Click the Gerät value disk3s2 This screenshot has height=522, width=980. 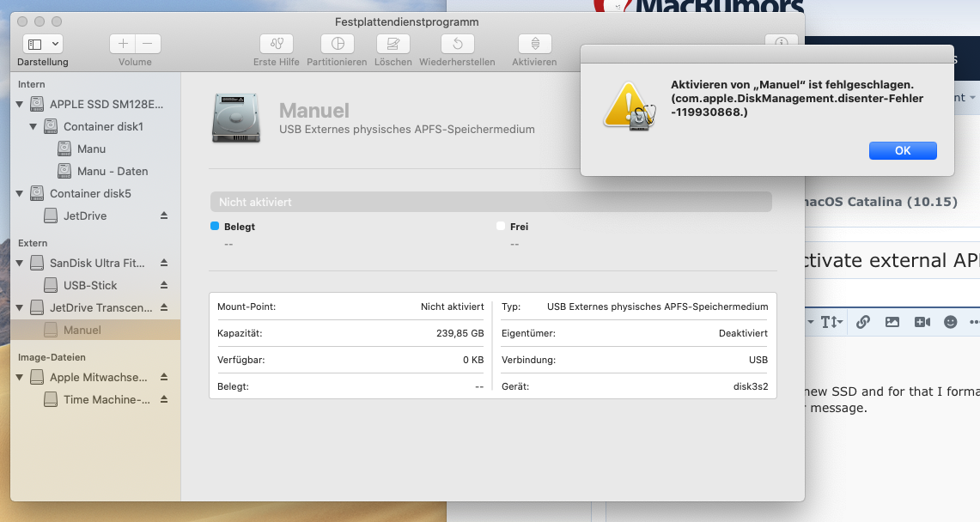tap(751, 386)
